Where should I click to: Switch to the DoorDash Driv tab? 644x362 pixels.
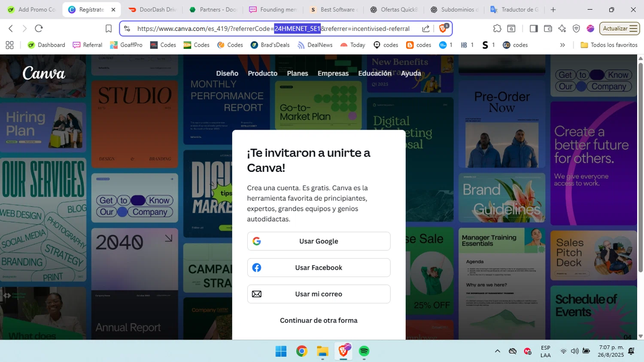click(152, 9)
